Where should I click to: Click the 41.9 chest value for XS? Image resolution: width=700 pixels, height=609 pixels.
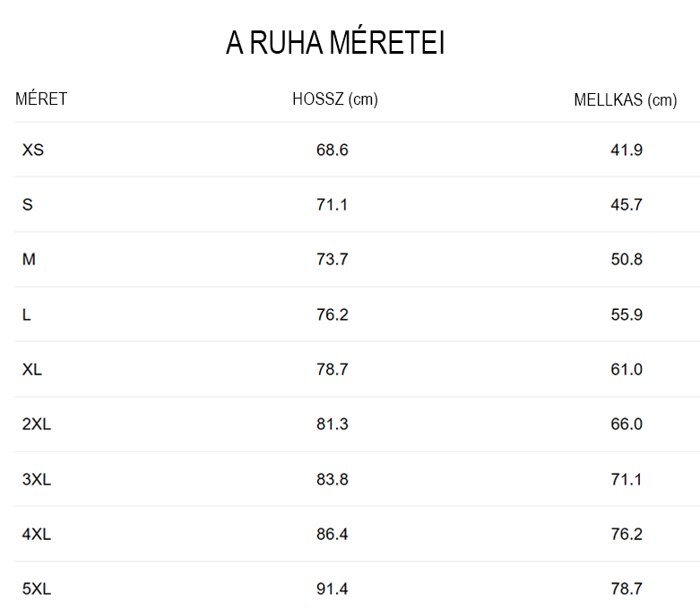tap(627, 150)
